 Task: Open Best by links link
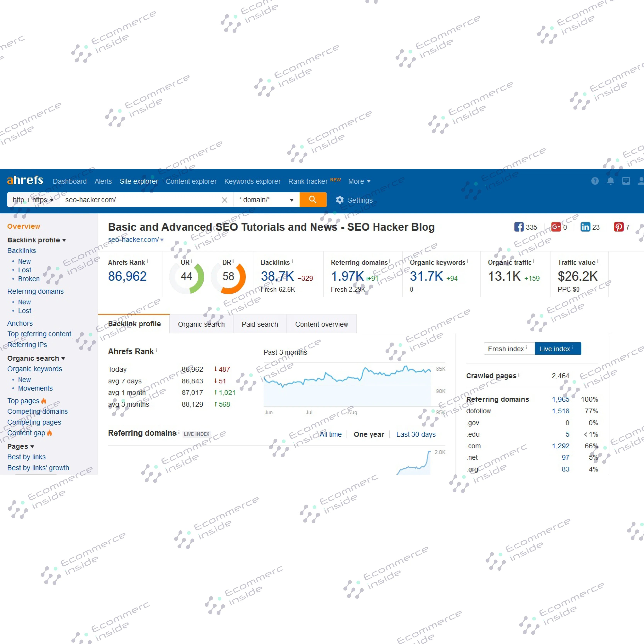[x=27, y=457]
